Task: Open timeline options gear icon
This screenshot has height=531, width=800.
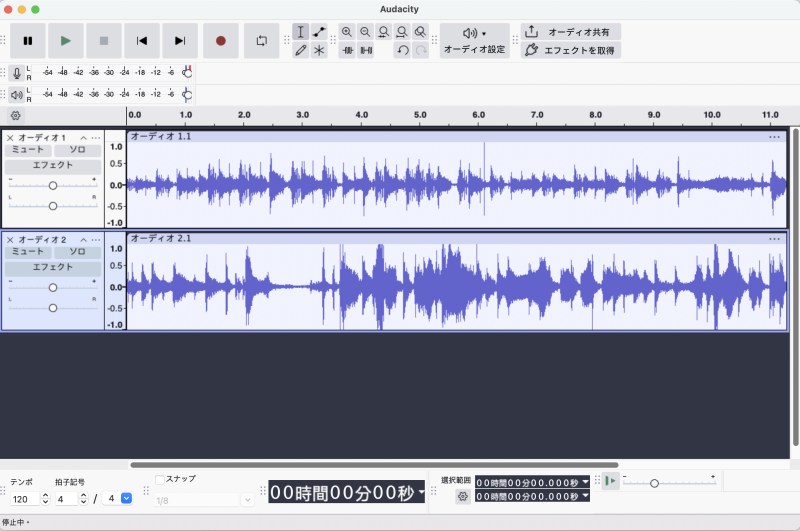Action: point(16,115)
